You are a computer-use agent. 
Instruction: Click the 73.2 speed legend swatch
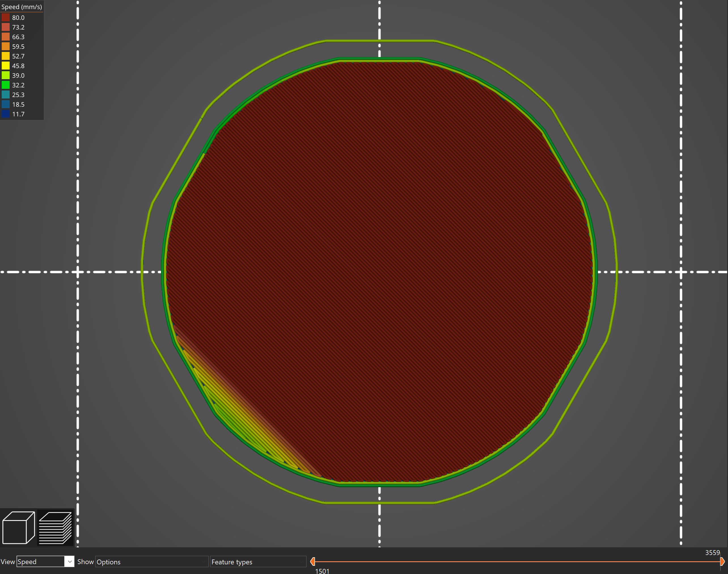6,27
